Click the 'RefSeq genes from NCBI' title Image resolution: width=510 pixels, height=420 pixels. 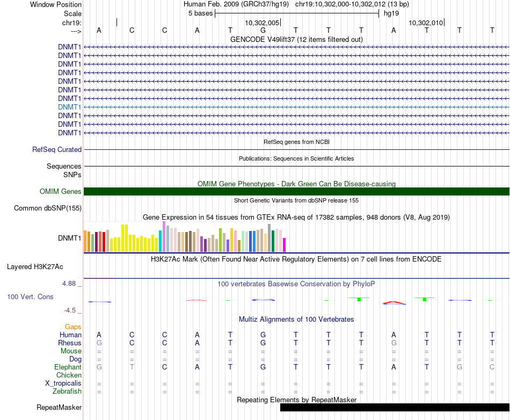[296, 142]
